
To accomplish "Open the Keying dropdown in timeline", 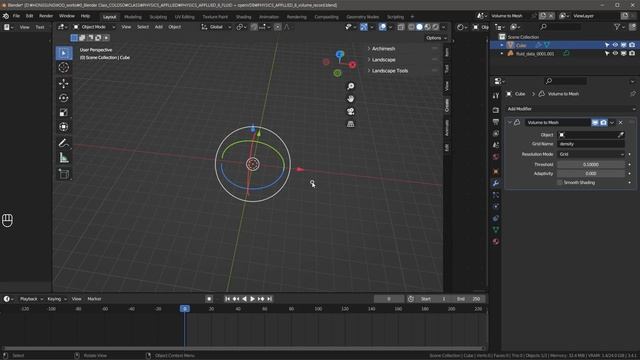I will pyautogui.click(x=56, y=299).
